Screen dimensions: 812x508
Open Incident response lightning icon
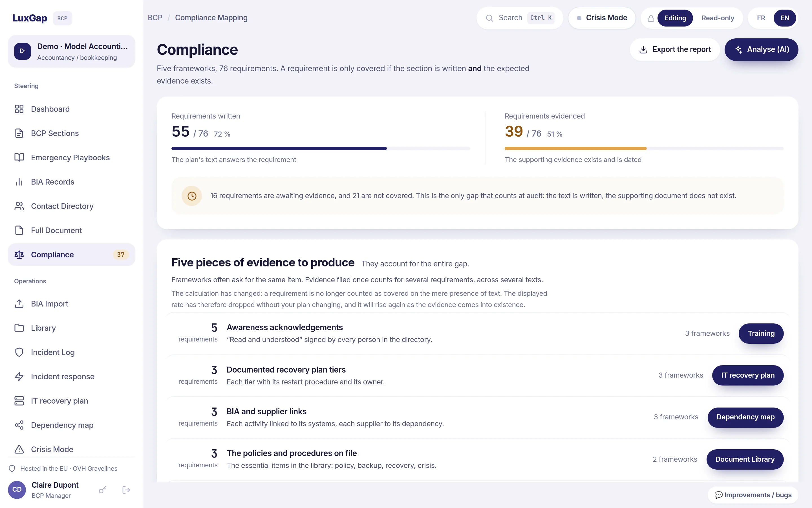tap(19, 376)
